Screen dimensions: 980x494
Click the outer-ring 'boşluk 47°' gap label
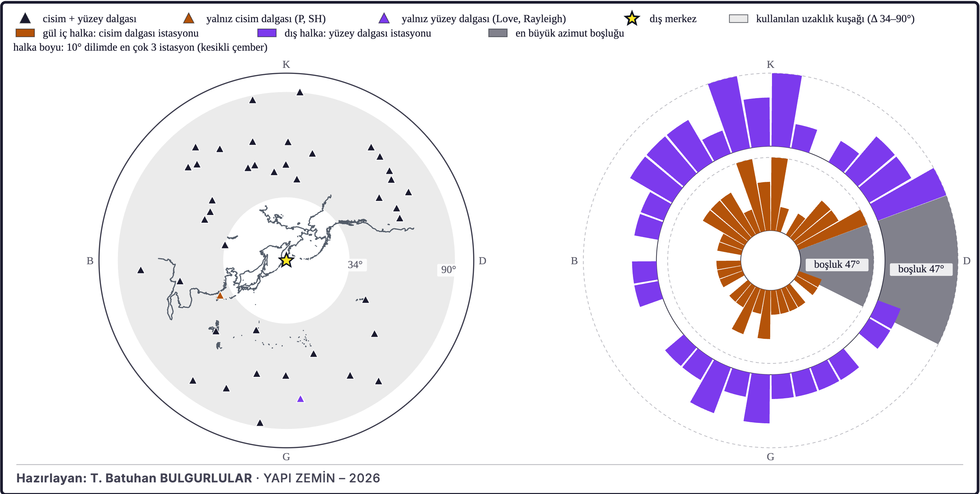coord(921,269)
